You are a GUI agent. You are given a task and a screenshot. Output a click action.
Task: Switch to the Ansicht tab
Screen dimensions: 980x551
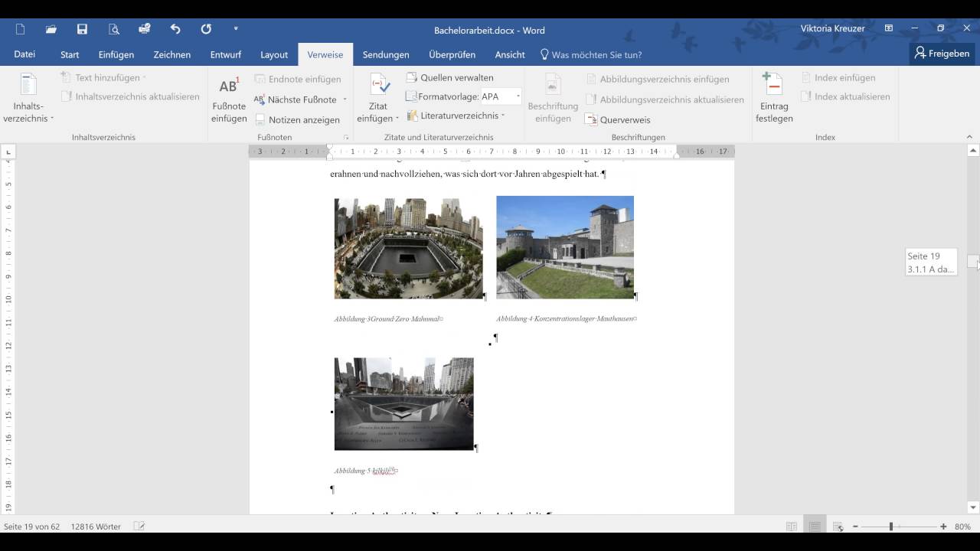[x=510, y=54]
